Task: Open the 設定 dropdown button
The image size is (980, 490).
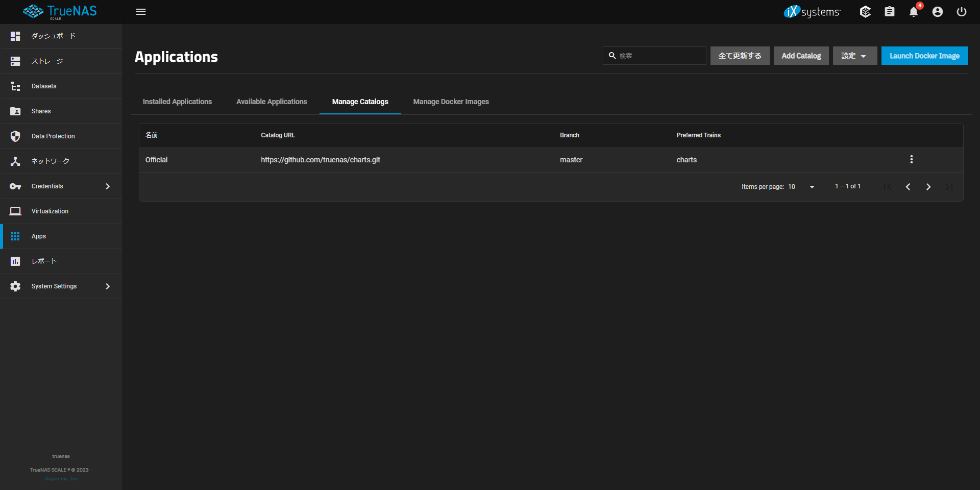Action: coord(854,56)
